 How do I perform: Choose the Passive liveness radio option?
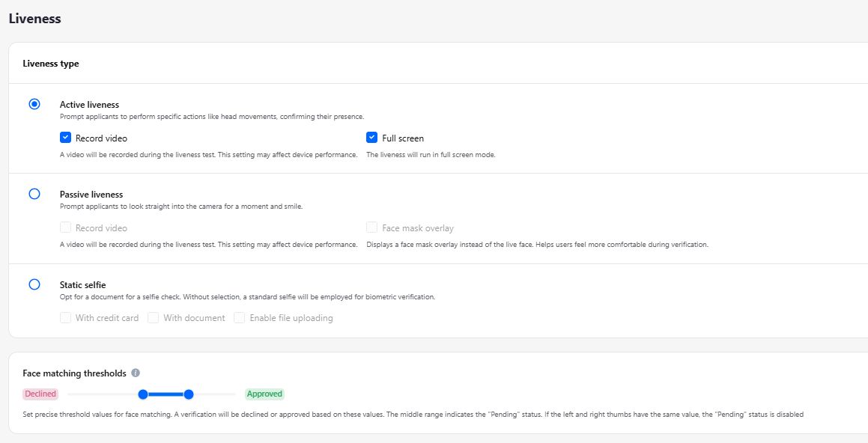click(x=34, y=194)
